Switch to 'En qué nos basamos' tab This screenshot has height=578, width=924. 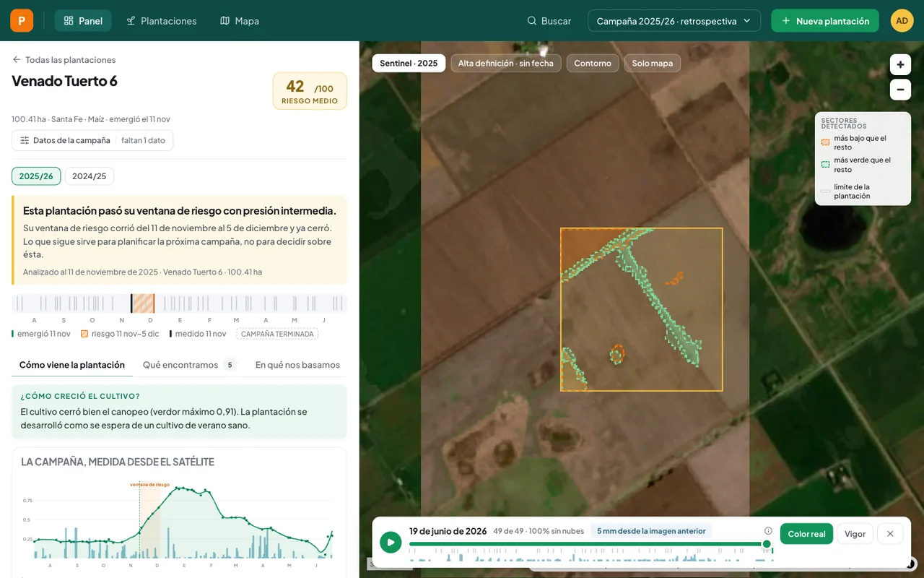click(x=297, y=365)
